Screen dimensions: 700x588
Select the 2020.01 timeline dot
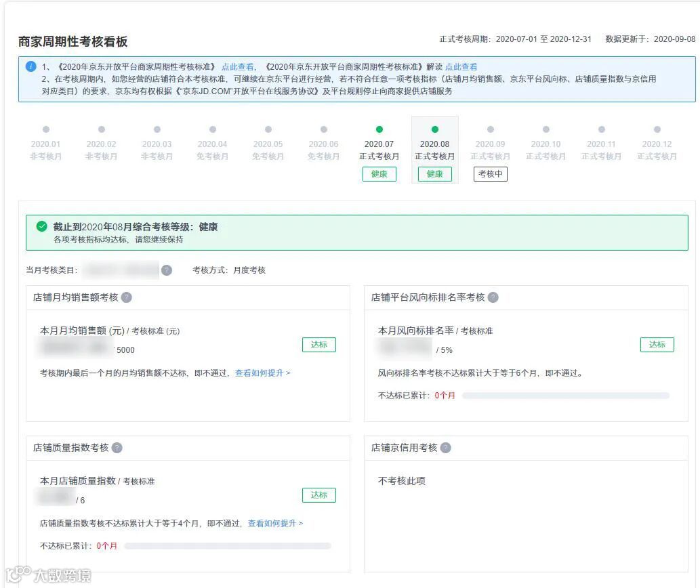(x=45, y=129)
